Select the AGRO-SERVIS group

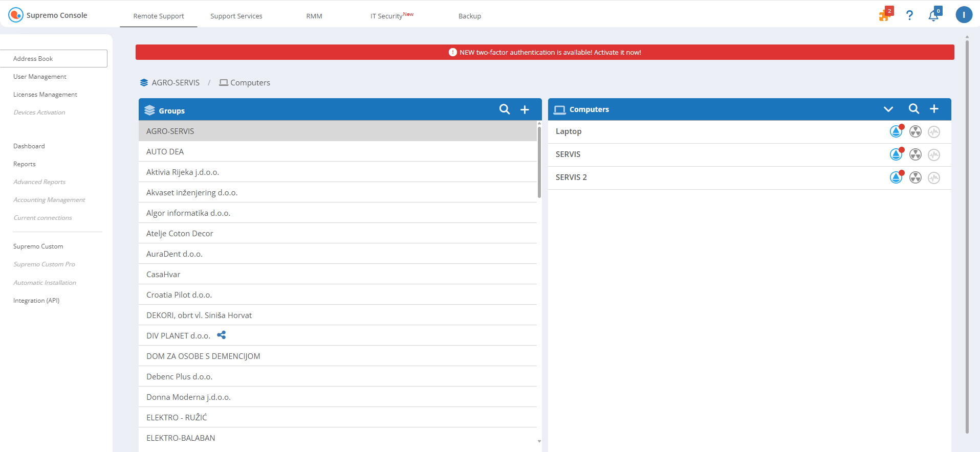click(338, 131)
